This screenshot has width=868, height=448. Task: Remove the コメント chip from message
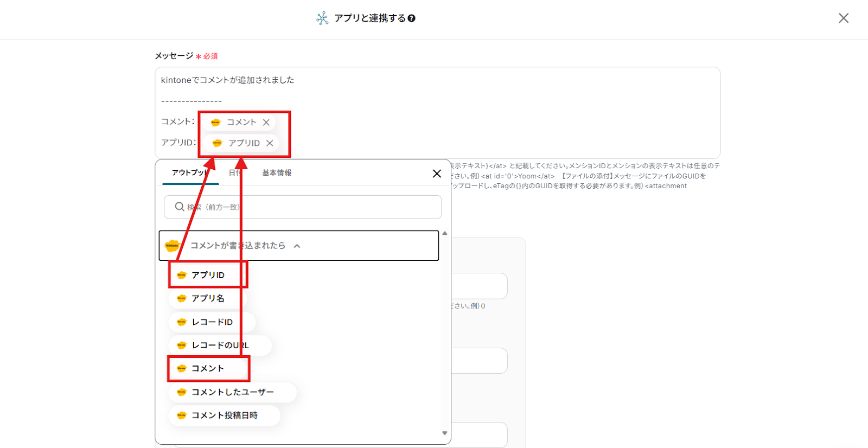tap(266, 123)
